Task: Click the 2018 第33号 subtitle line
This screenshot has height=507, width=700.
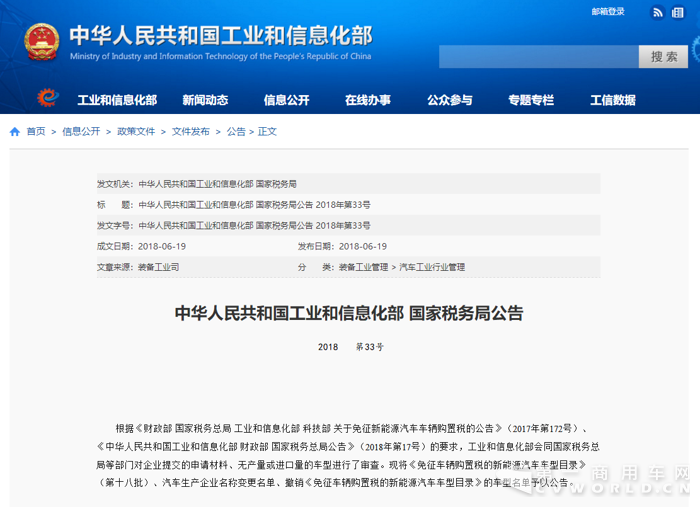Action: click(x=350, y=347)
